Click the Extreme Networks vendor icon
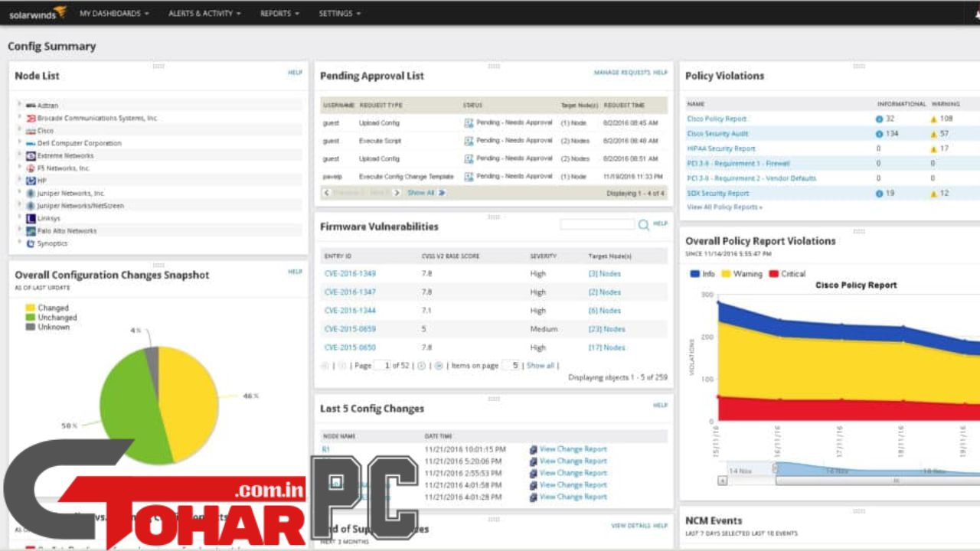Viewport: 980px width, 551px height. click(x=31, y=155)
